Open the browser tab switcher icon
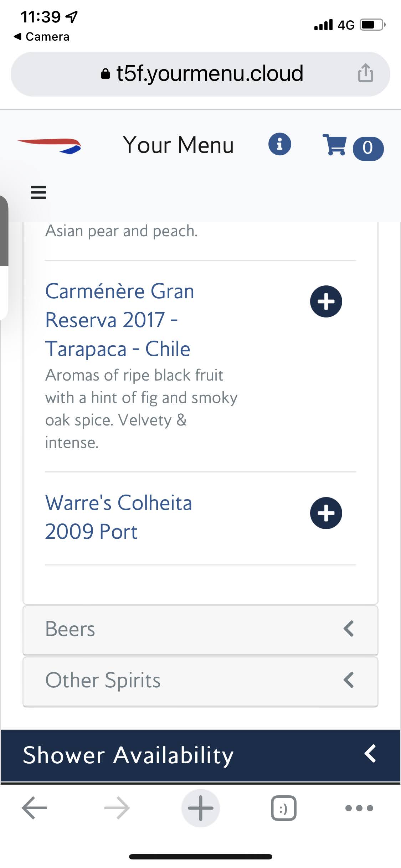This screenshot has height=868, width=401. tap(283, 808)
